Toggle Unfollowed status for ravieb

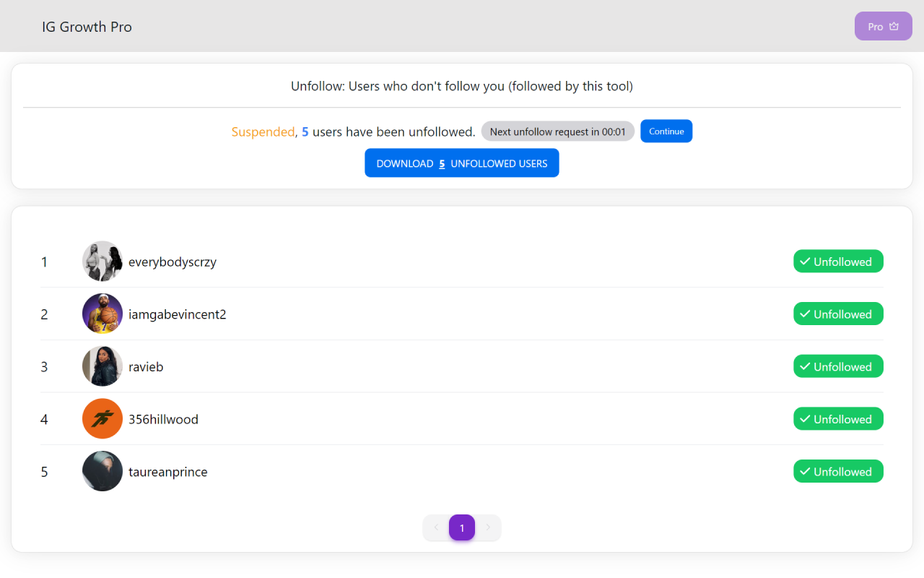(838, 366)
